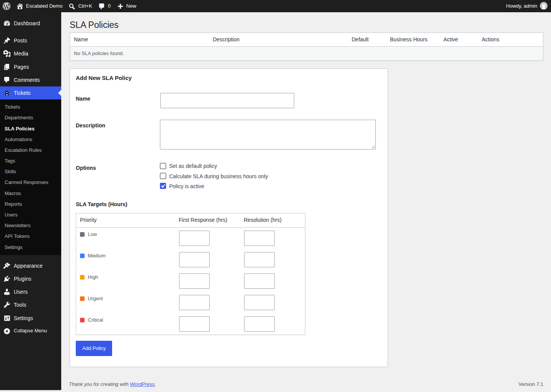
Task: Click the home icon beside Escalated Demo
Action: [x=20, y=6]
